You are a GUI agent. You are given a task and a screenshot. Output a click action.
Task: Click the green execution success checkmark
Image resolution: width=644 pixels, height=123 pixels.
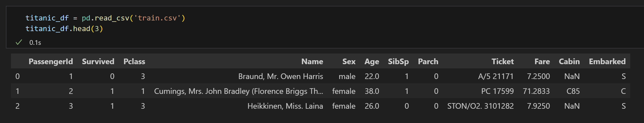tap(19, 42)
